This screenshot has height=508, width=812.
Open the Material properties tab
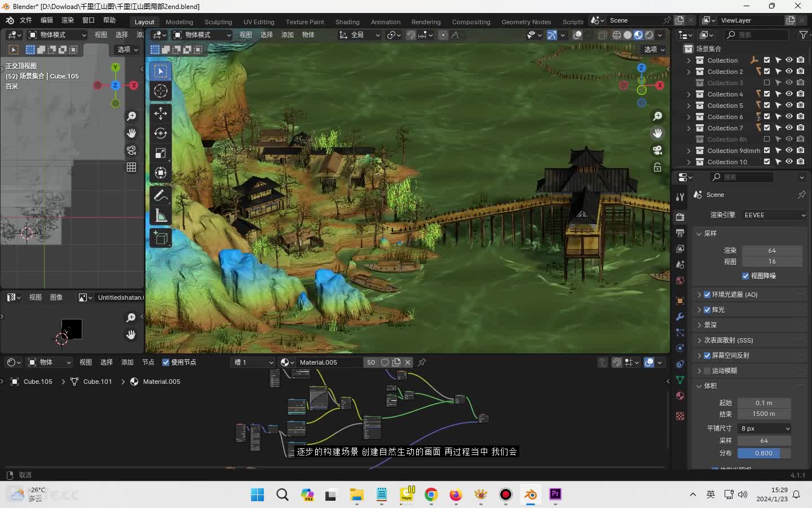[x=680, y=396]
